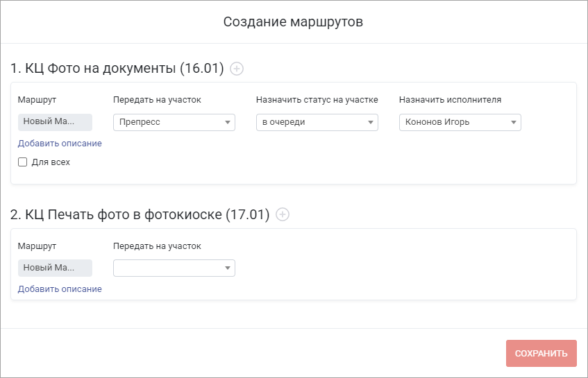The image size is (588, 378).
Task: Open the Кононов Игорь assignee dropdown
Action: coord(460,123)
